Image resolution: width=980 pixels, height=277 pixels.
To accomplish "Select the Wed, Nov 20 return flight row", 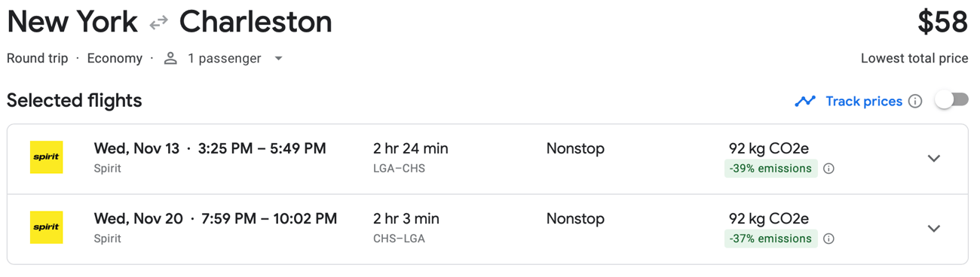I will coord(487,229).
